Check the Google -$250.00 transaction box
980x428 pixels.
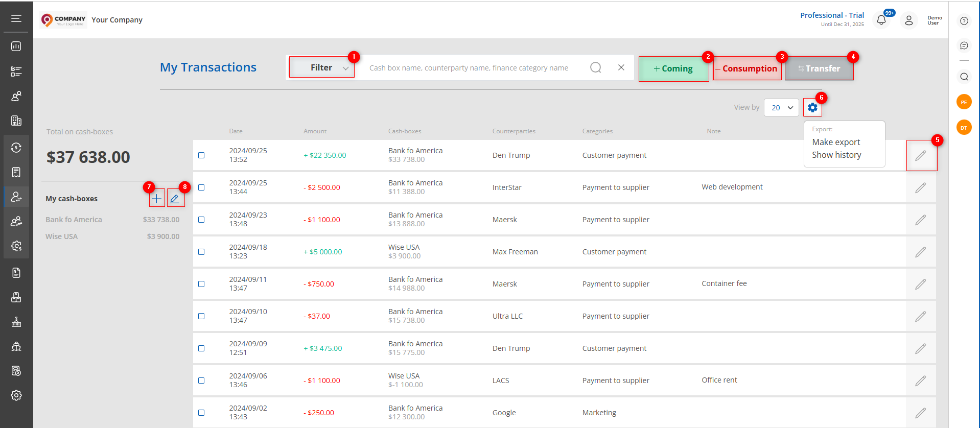click(x=201, y=413)
